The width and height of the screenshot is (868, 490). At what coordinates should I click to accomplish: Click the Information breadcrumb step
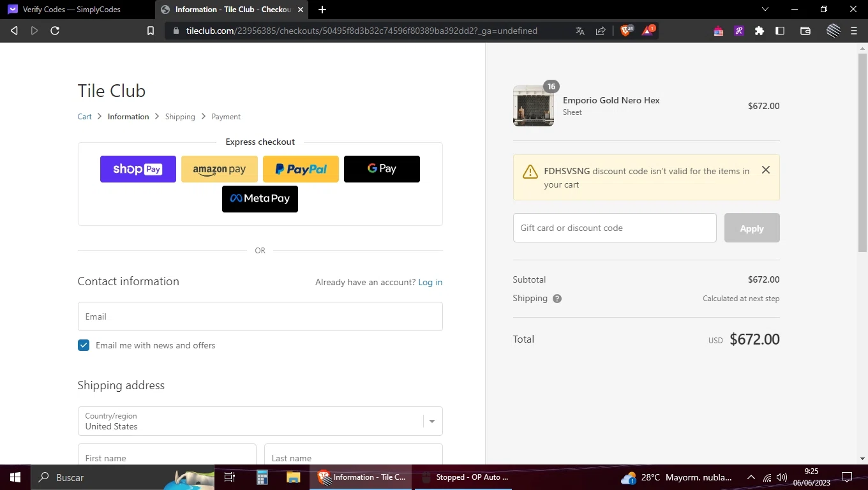click(128, 117)
